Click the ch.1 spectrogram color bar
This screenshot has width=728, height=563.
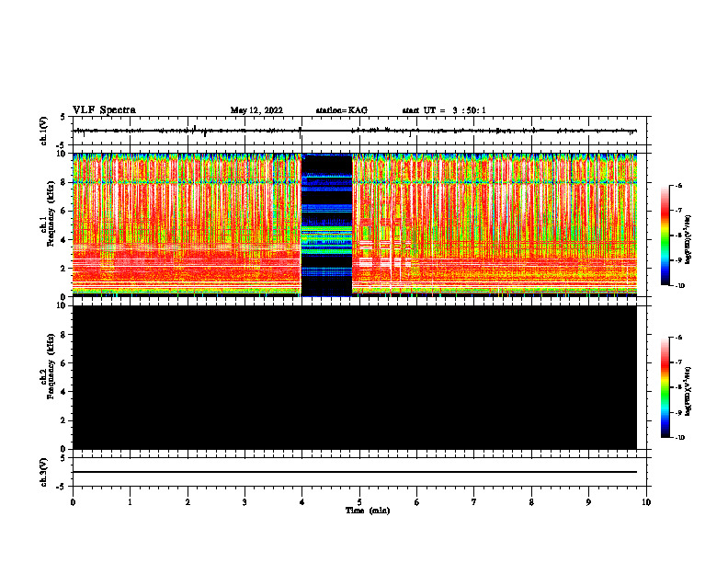click(x=665, y=236)
